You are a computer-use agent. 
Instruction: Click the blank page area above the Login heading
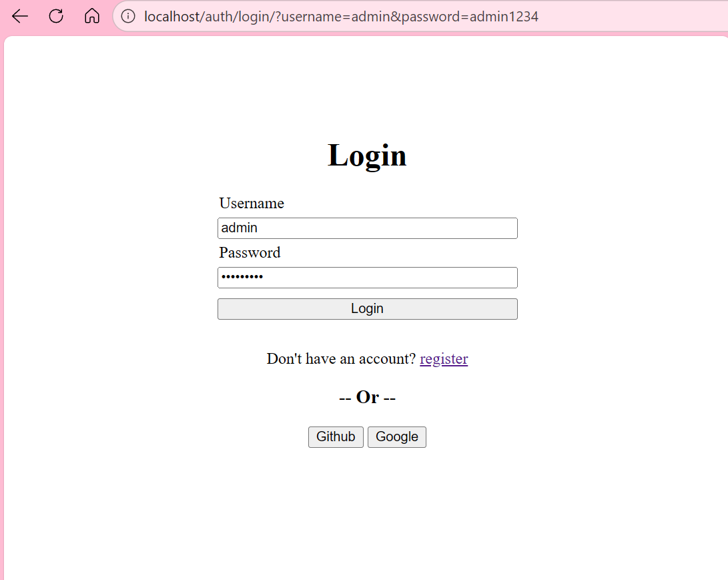coord(367,87)
